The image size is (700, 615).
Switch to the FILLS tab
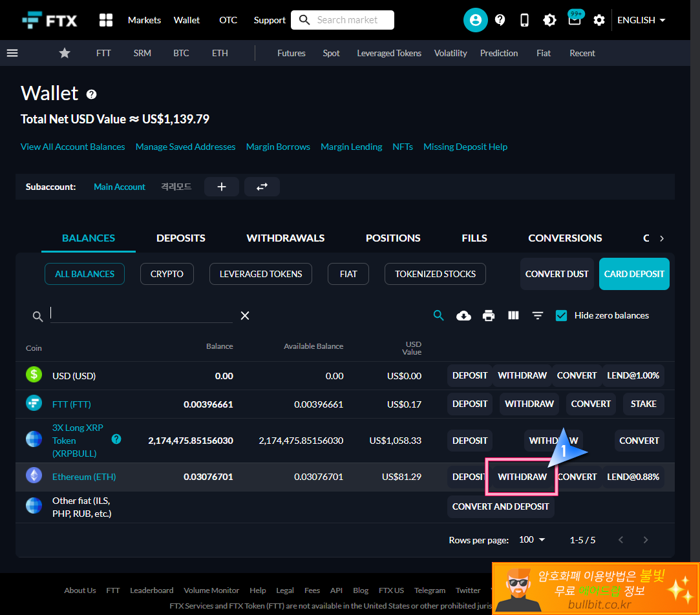coord(474,238)
